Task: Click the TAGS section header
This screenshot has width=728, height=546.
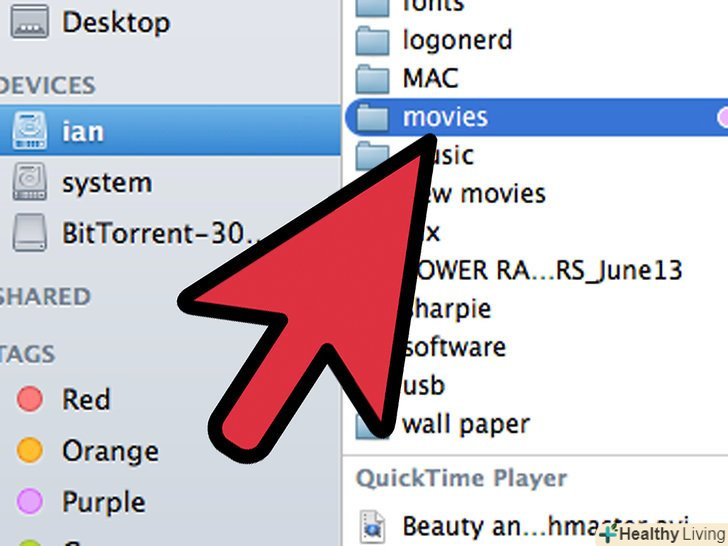Action: 27,354
